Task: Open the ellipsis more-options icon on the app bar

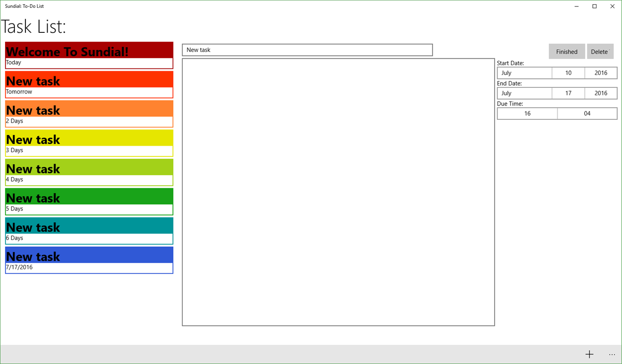Action: click(x=612, y=354)
